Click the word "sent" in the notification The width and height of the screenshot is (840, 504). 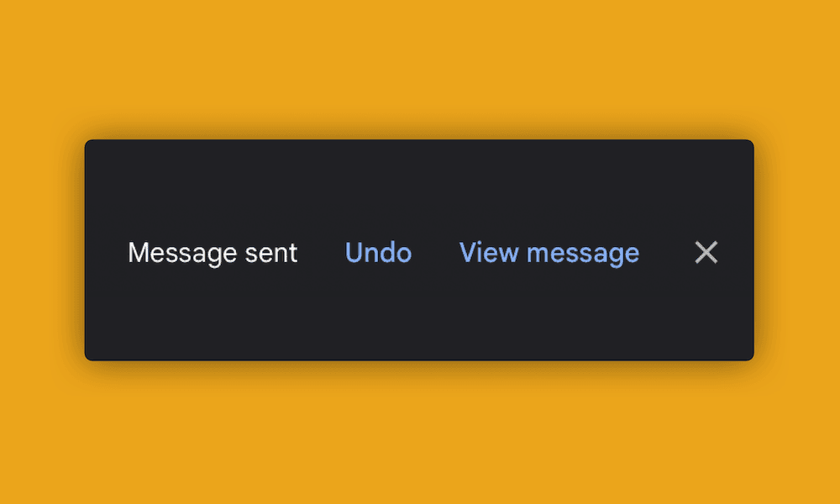click(x=271, y=253)
